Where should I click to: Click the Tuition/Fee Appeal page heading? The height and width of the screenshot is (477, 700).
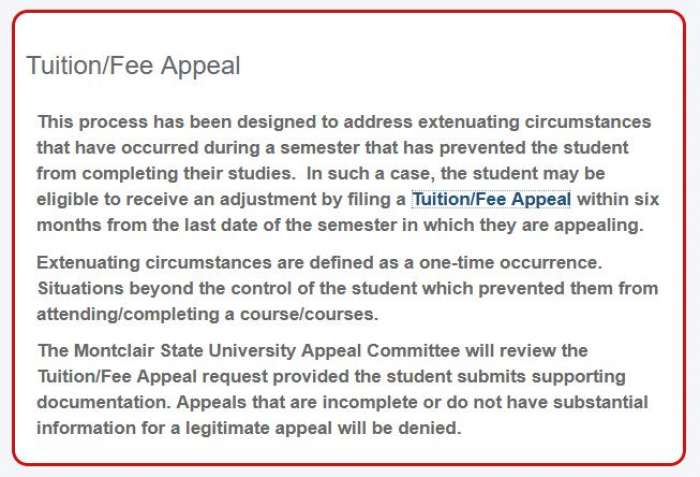coord(133,66)
